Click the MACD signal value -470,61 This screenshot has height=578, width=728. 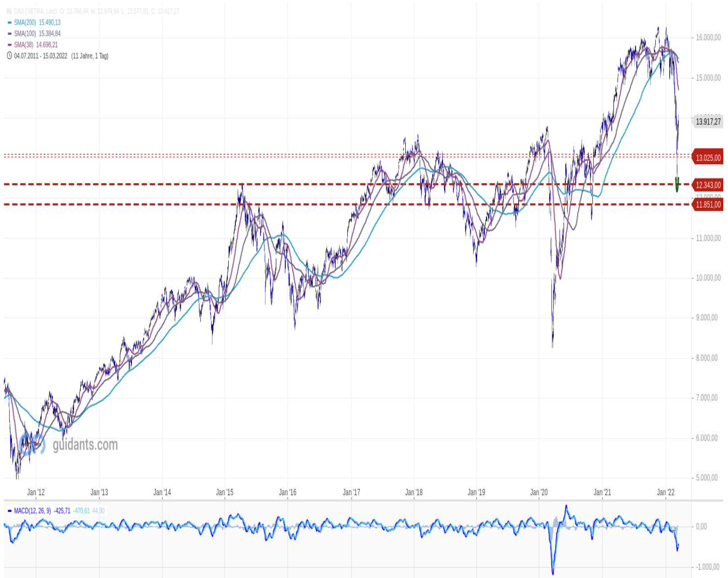(81, 511)
